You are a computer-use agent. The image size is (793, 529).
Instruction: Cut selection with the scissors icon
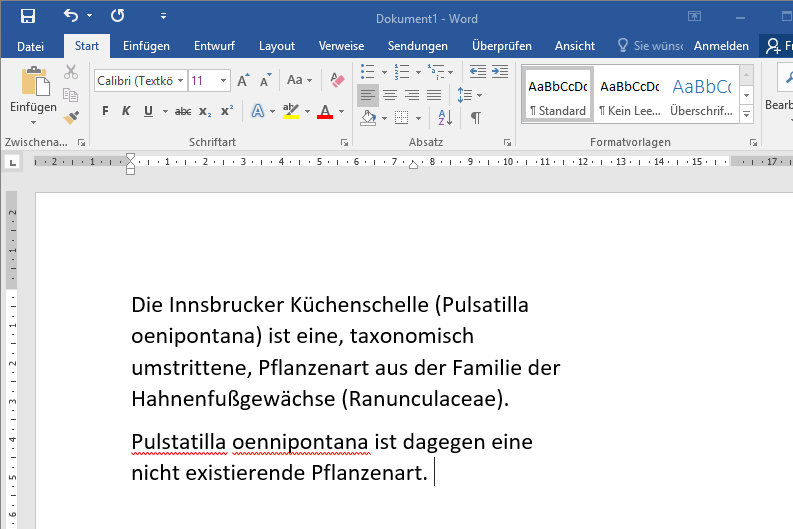[71, 72]
